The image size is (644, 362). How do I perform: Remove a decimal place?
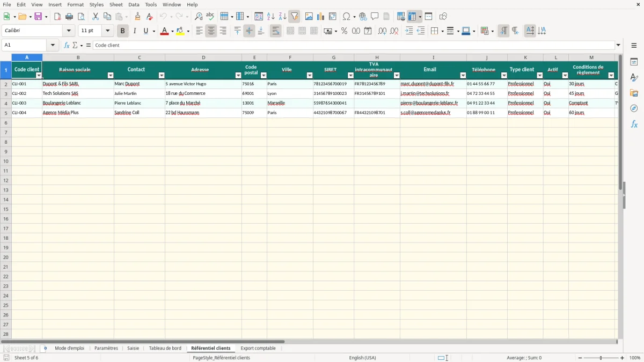pyautogui.click(x=394, y=31)
